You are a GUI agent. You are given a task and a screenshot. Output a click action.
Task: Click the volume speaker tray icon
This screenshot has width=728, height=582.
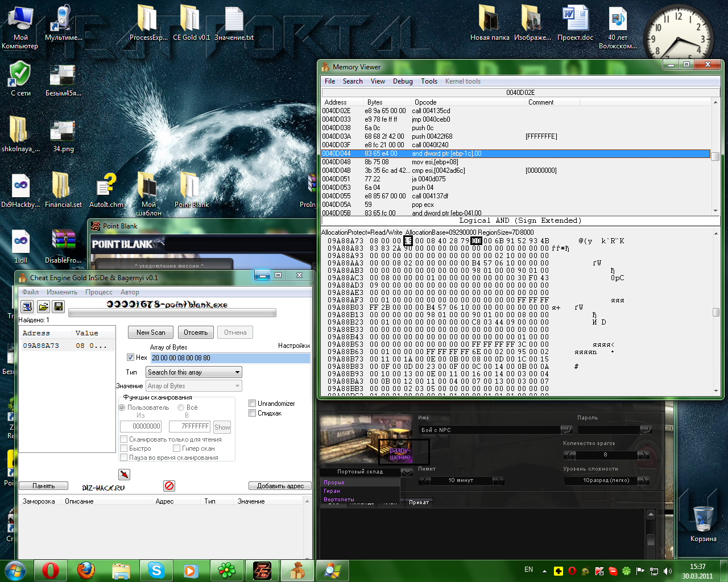coord(668,571)
